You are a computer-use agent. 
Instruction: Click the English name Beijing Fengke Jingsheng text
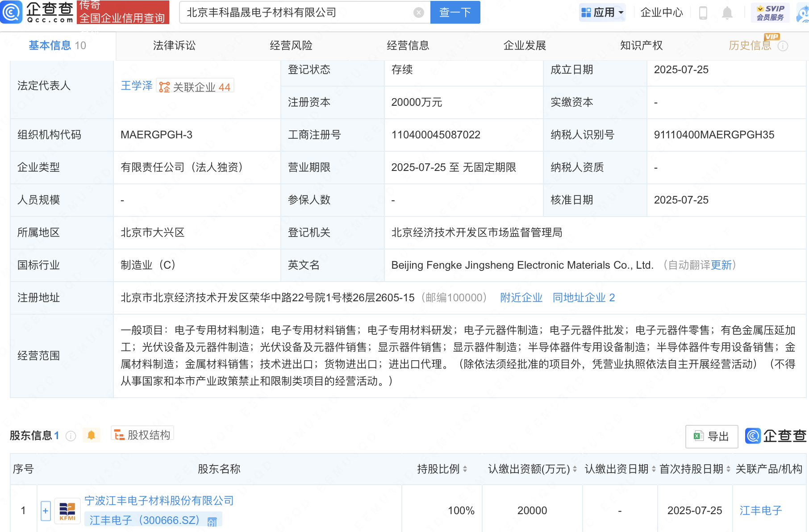click(x=522, y=265)
